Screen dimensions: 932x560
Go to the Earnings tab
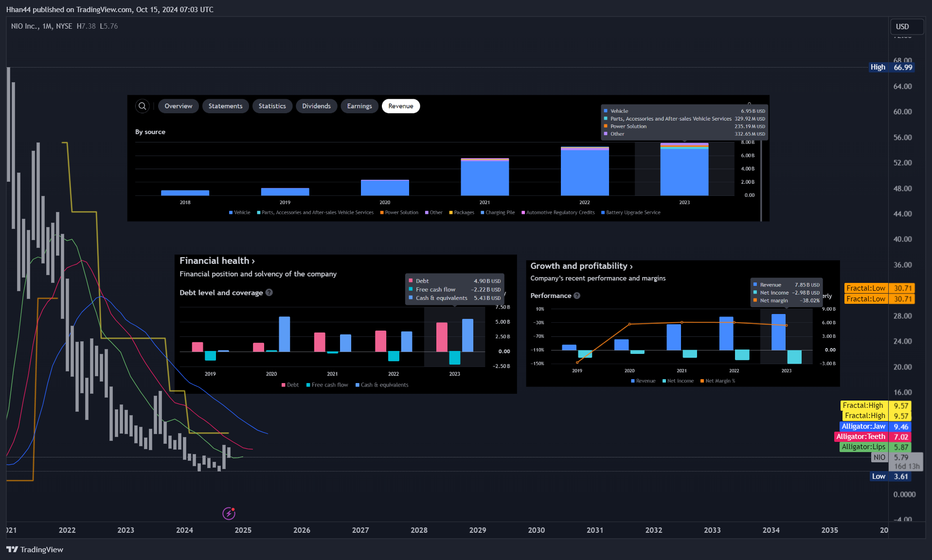pos(359,106)
